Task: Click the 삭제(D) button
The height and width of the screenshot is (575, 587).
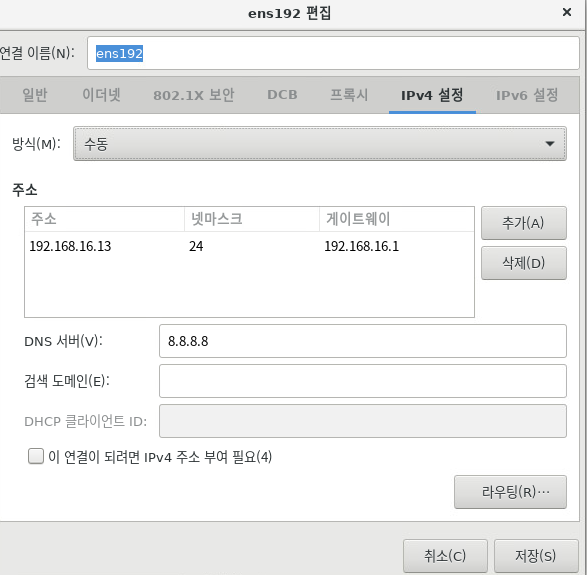Action: (524, 263)
